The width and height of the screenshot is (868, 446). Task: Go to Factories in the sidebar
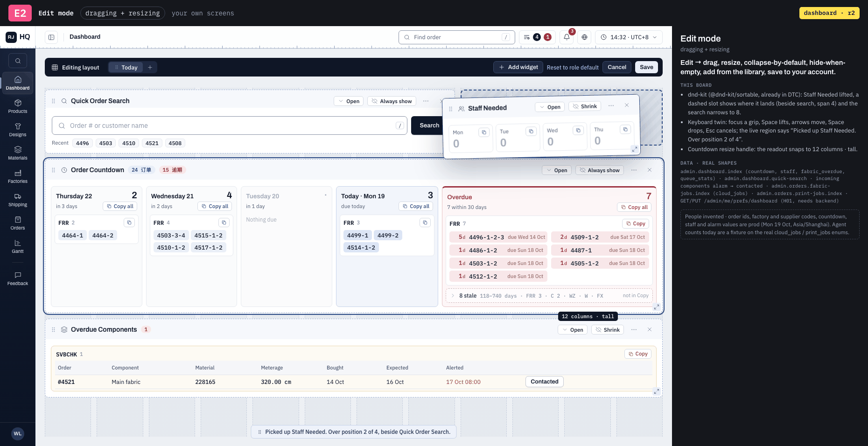[18, 176]
